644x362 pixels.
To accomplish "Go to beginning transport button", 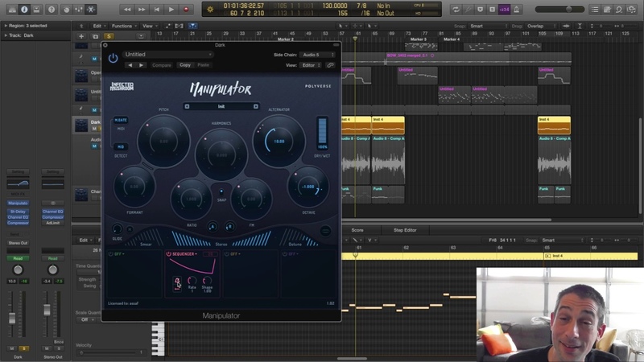I will pos(156,9).
